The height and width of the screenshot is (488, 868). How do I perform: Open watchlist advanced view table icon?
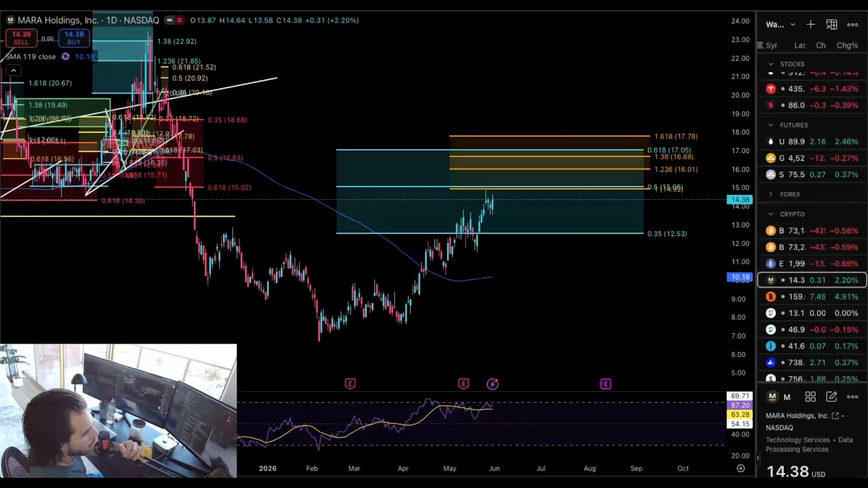pyautogui.click(x=831, y=24)
